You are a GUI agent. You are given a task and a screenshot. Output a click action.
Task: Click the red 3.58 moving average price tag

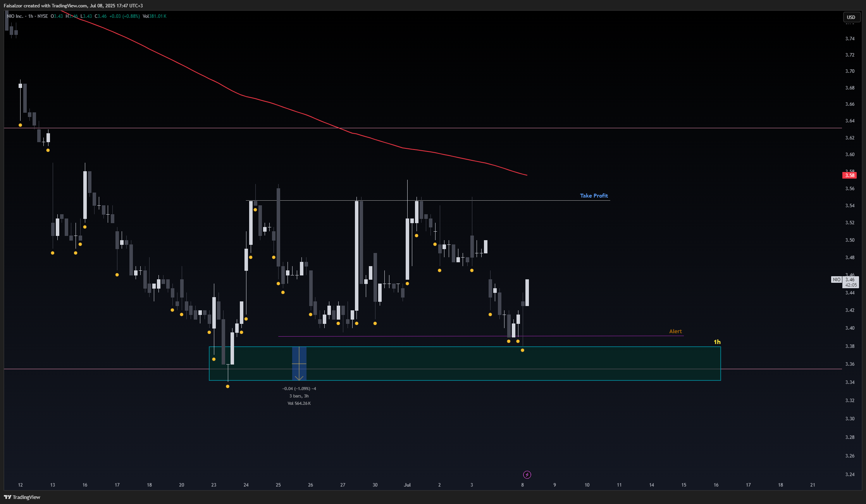point(849,175)
